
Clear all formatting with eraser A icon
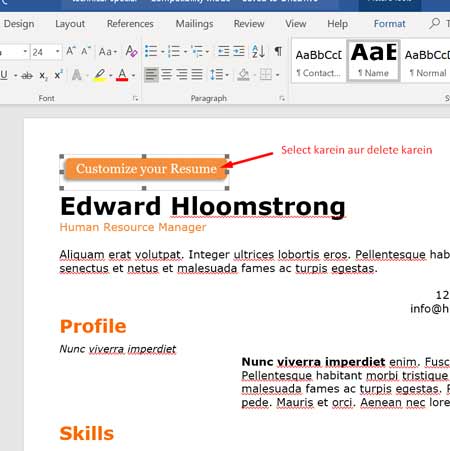(x=131, y=51)
